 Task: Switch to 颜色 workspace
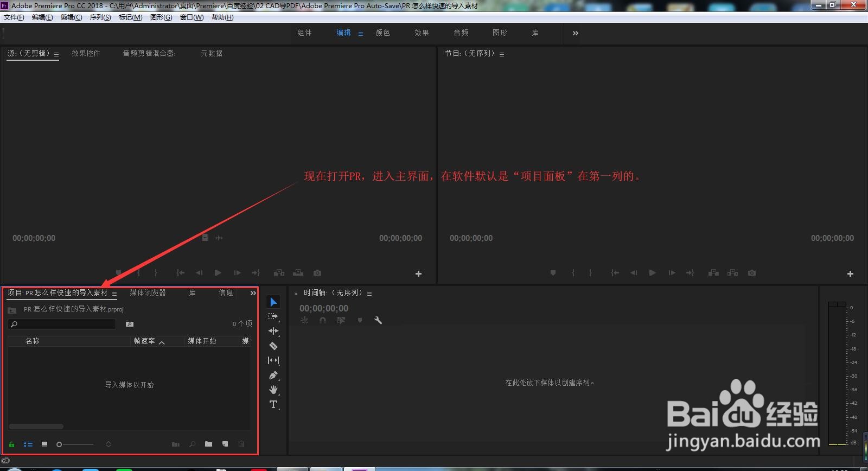[382, 33]
